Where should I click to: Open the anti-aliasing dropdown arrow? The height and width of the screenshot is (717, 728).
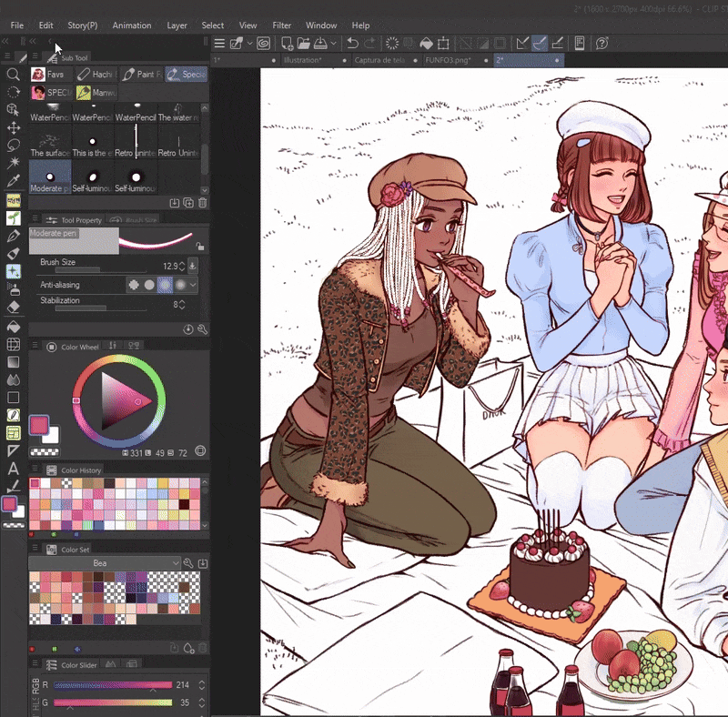click(x=193, y=285)
